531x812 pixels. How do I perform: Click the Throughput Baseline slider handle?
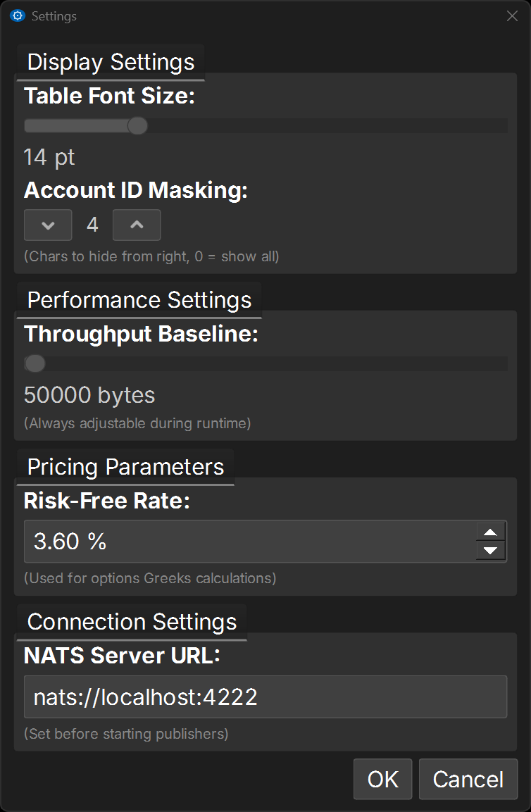(35, 363)
